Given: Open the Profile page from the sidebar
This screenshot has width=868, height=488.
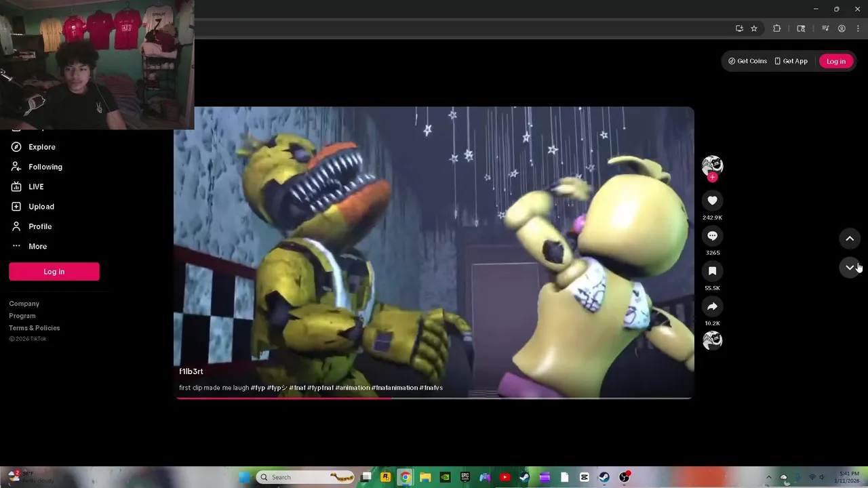Looking at the screenshot, I should click(31, 226).
